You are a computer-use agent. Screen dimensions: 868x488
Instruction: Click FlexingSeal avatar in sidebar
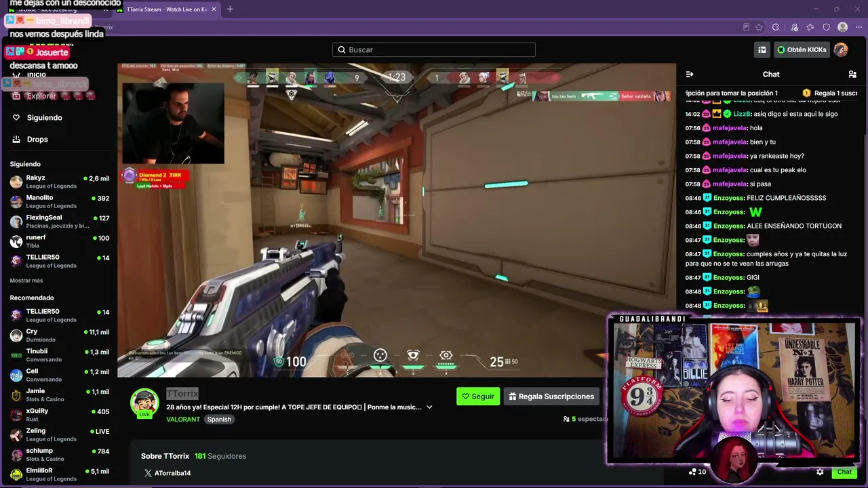[16, 221]
